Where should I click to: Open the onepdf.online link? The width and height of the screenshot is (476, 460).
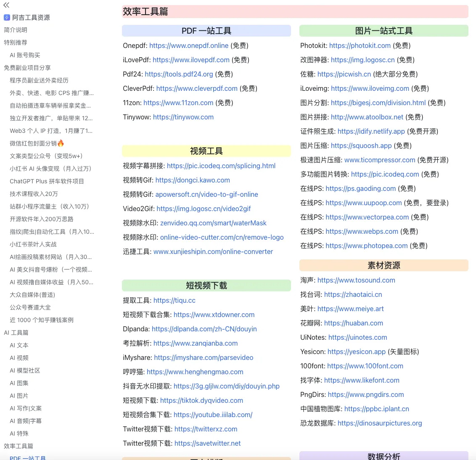click(189, 45)
